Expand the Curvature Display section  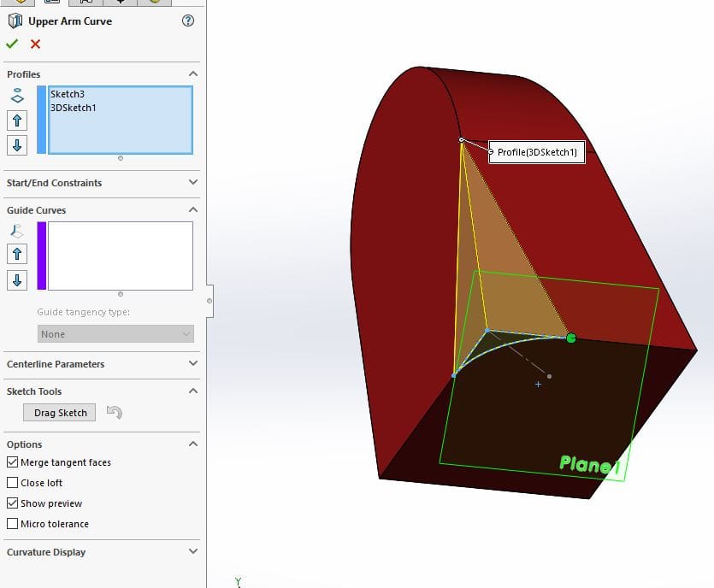193,551
